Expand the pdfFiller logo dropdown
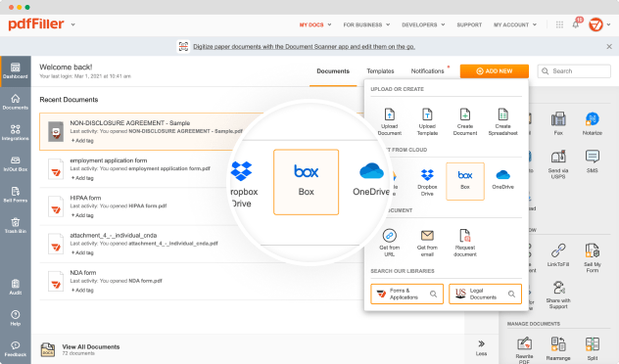Image resolution: width=619 pixels, height=364 pixels. [73, 24]
